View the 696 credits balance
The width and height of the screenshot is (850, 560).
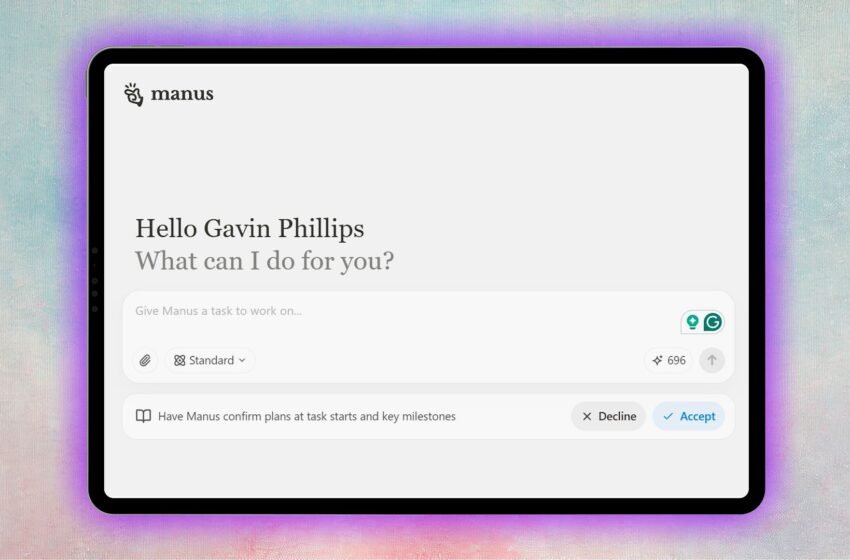coord(669,361)
